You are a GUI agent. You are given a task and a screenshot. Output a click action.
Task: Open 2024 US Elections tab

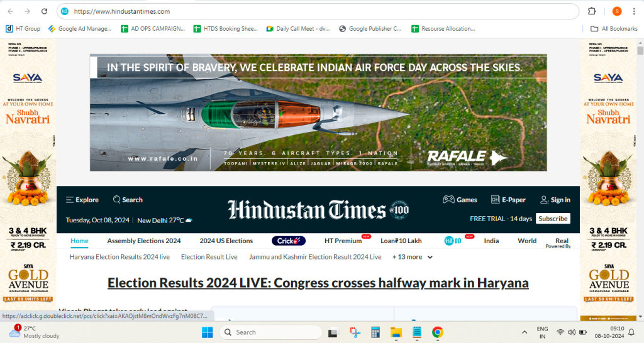pyautogui.click(x=226, y=241)
